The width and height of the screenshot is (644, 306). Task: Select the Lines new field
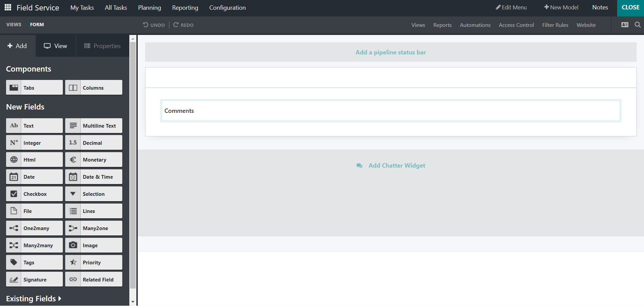pos(94,211)
